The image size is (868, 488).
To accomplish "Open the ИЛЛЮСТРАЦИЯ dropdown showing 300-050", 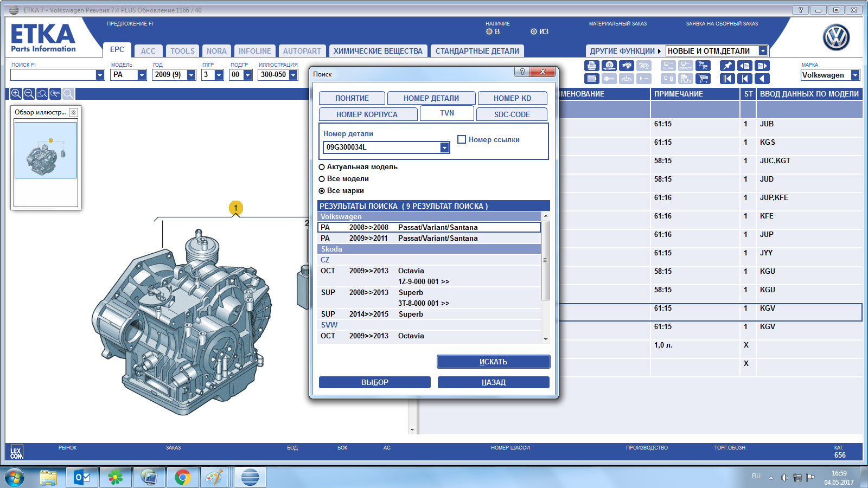I will (x=293, y=75).
